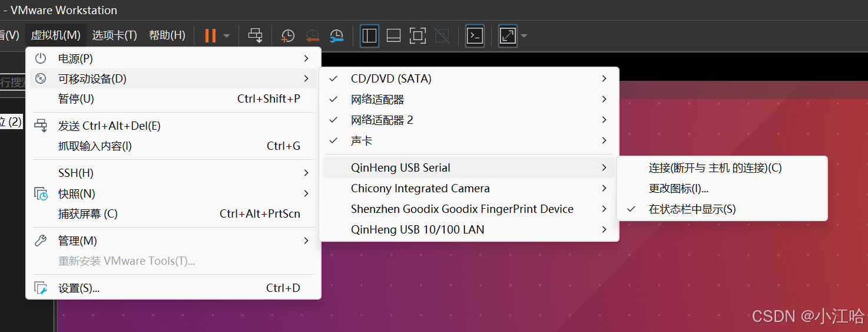868x332 pixels.
Task: Click the snapshot icon beside 快照(N)
Action: coord(41,193)
